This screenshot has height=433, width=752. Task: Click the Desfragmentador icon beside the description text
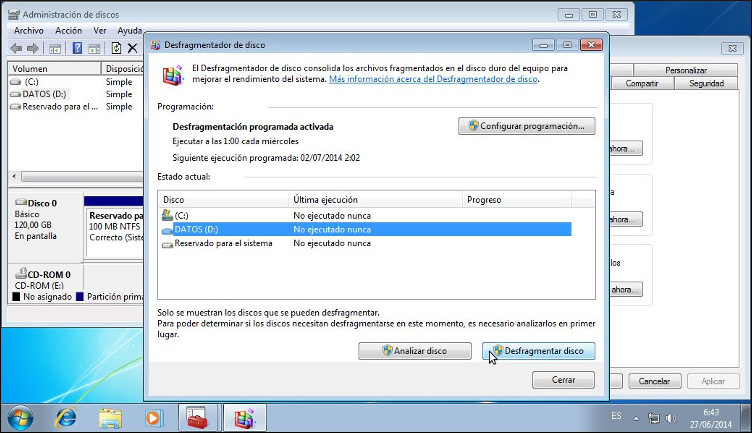coord(173,75)
